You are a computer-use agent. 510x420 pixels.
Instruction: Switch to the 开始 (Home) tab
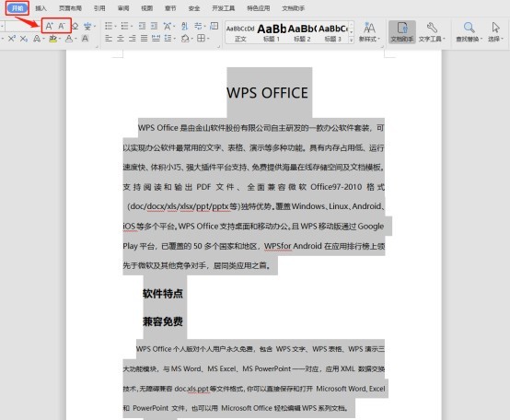tap(17, 7)
